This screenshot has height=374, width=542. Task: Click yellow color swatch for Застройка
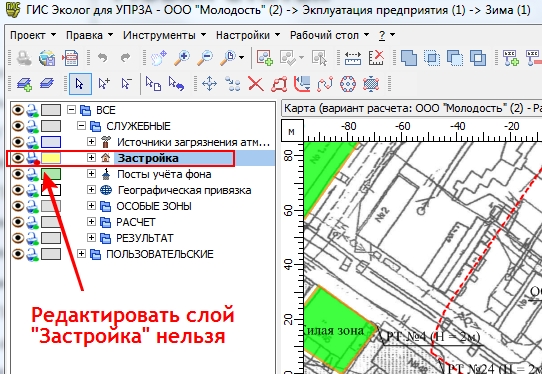click(x=51, y=158)
